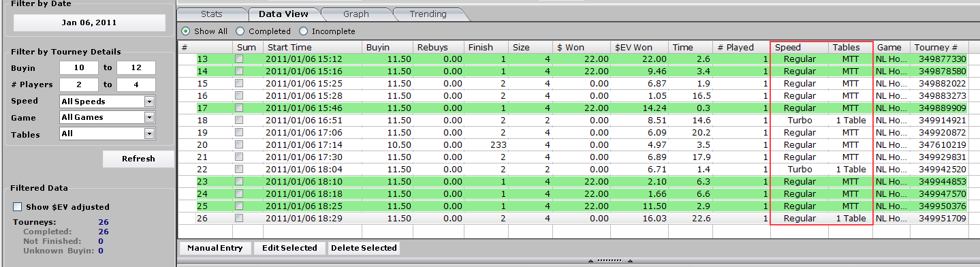The image size is (980, 267).
Task: Select the Incomplete radio button
Action: (304, 31)
